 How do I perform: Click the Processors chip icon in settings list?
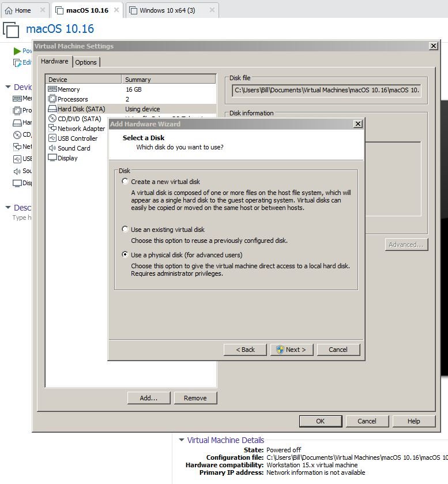click(52, 99)
